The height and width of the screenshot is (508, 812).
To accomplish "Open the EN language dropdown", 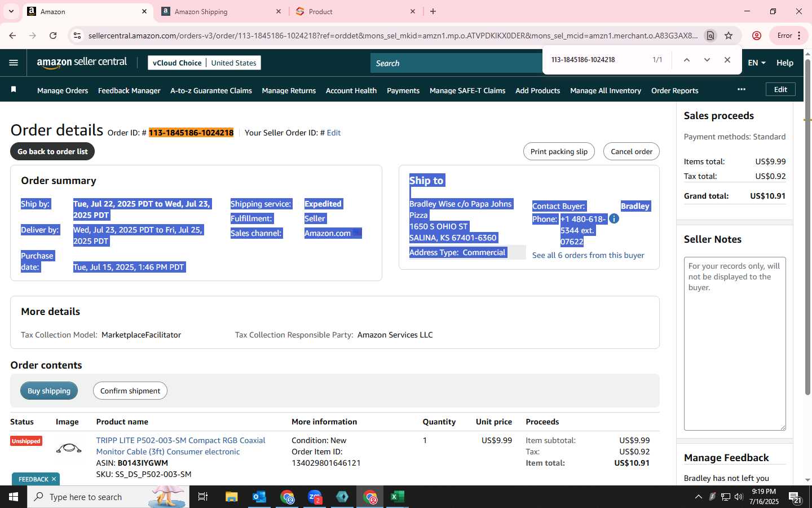I will pyautogui.click(x=757, y=63).
